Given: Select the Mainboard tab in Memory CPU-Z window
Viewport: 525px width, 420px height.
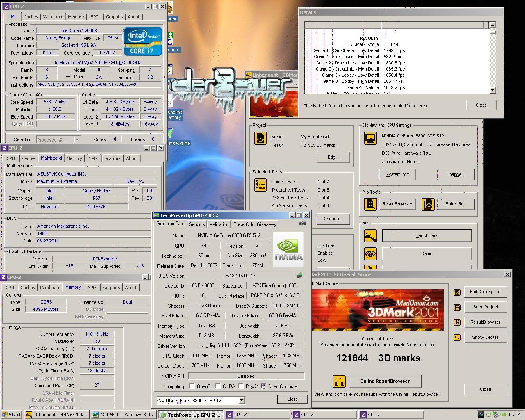Looking at the screenshot, I should pyautogui.click(x=50, y=288).
